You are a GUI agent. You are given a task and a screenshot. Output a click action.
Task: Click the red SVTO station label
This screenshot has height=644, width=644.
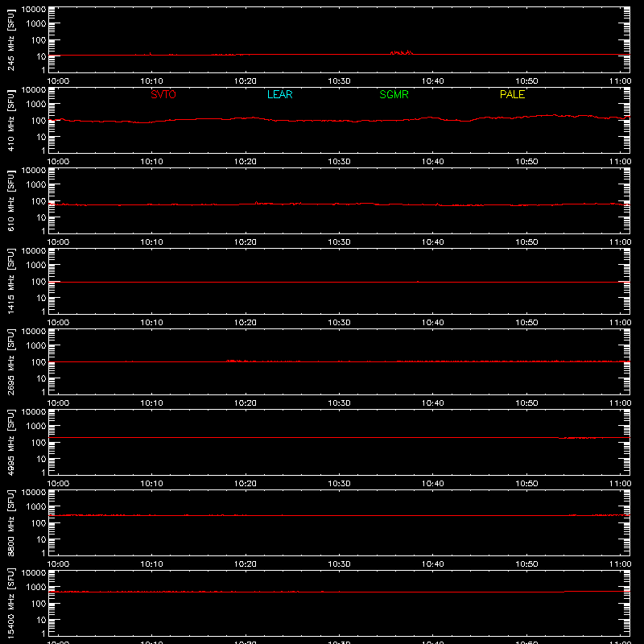pyautogui.click(x=163, y=94)
